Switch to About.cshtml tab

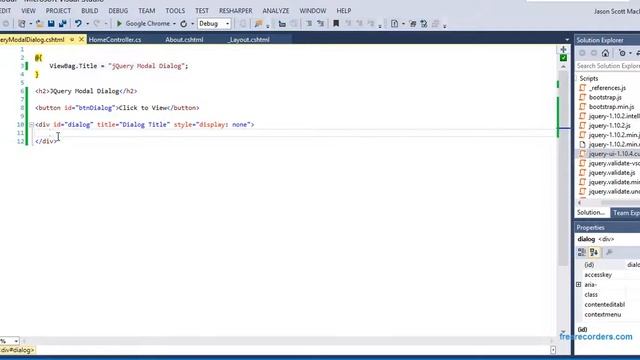[x=184, y=40]
